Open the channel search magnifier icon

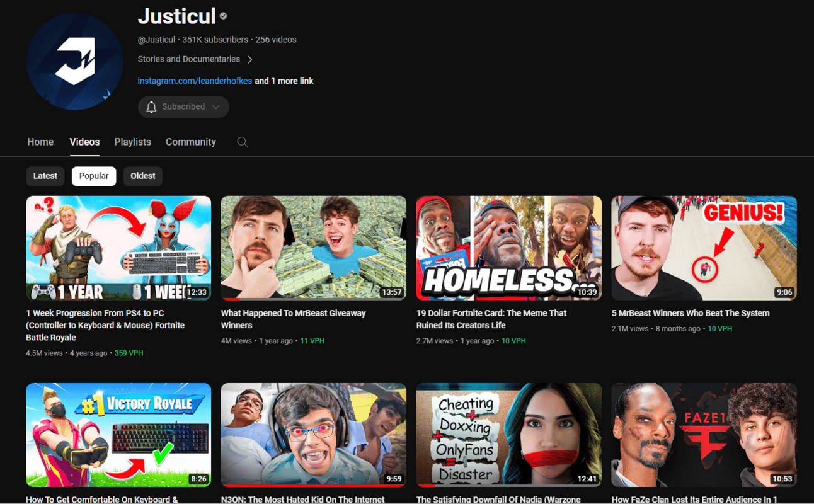[x=242, y=142]
